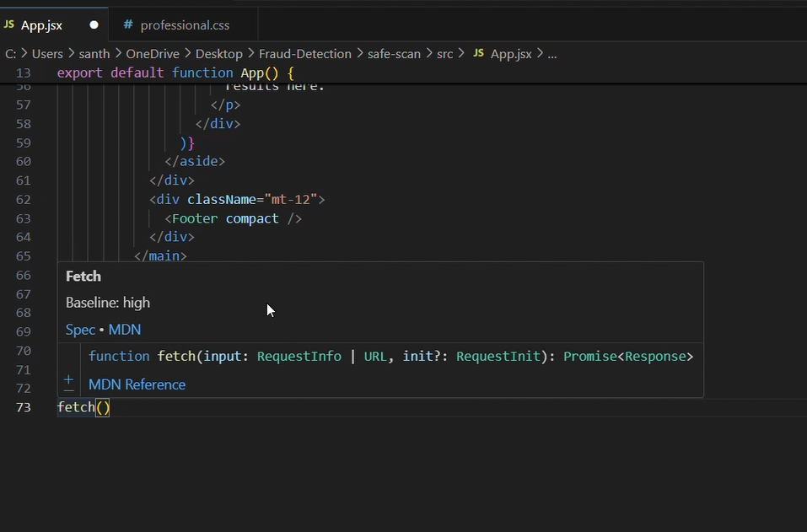Select the santh breadcrumb segment
807x532 pixels.
[94, 54]
